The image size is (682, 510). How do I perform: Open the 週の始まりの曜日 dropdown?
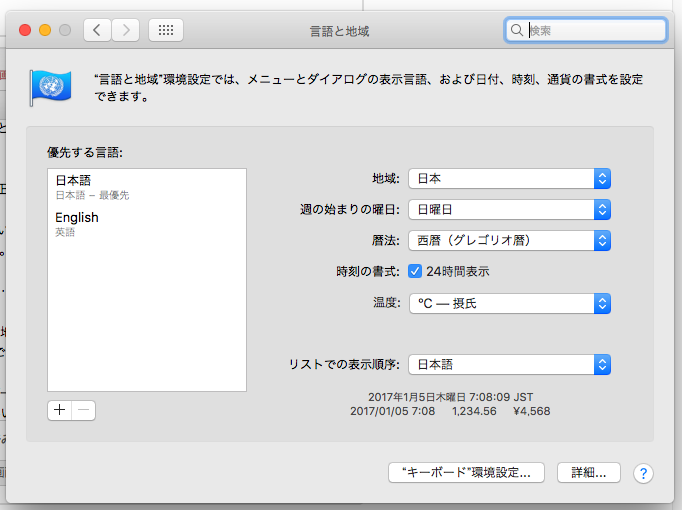pos(509,209)
